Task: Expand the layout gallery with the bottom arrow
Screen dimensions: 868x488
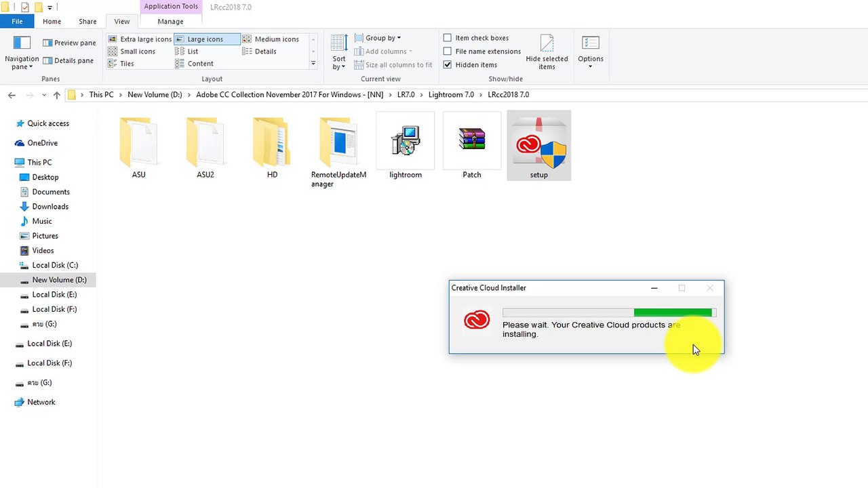Action: [x=313, y=64]
